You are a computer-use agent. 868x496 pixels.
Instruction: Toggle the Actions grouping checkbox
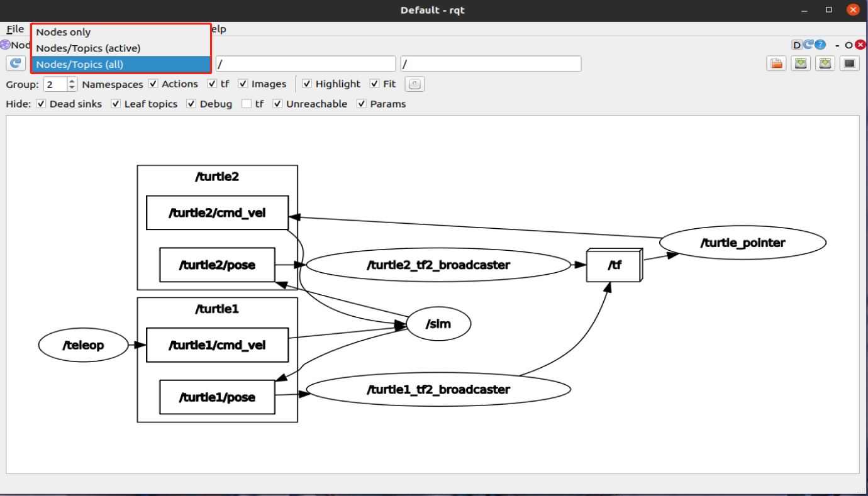[153, 84]
